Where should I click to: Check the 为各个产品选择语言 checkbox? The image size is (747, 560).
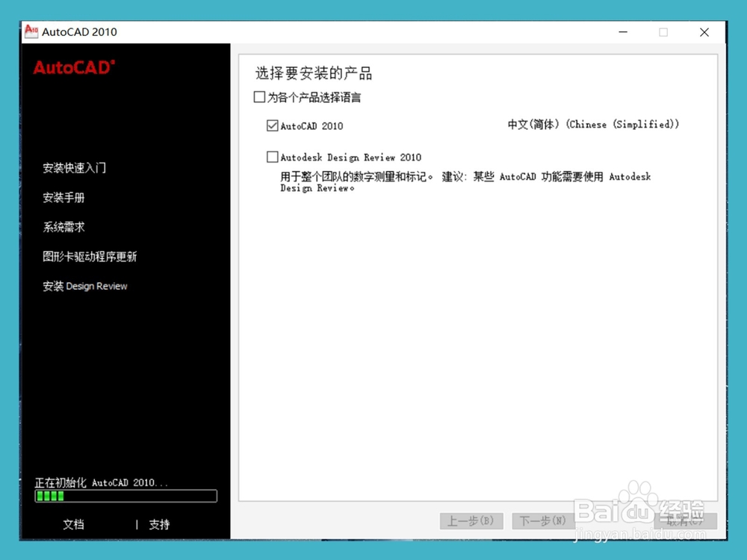259,97
